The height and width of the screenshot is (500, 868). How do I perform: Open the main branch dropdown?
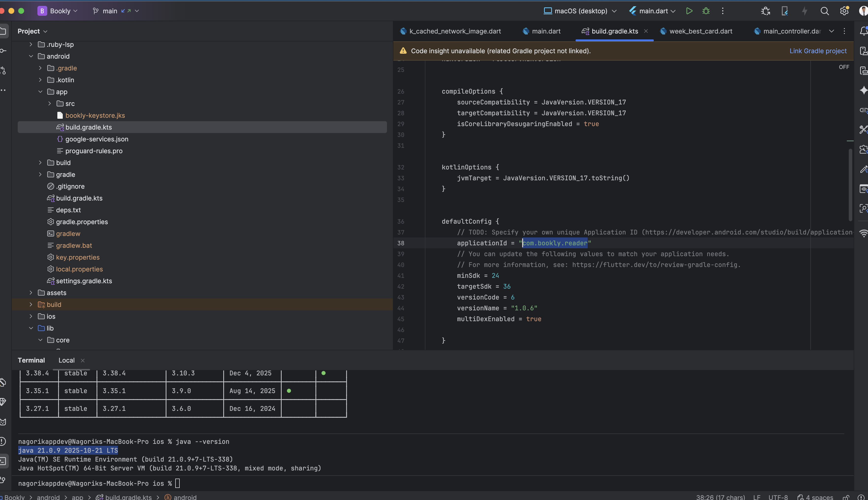(x=116, y=11)
